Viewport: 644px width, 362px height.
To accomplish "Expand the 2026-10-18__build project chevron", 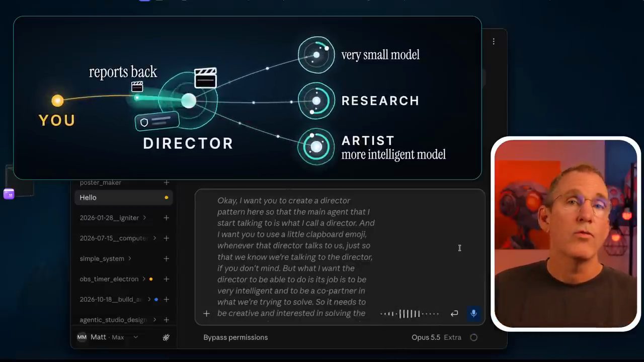I will point(149,299).
